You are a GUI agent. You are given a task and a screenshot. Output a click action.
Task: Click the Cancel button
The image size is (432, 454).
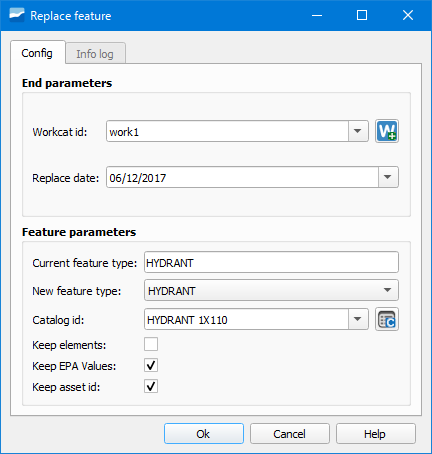tap(290, 434)
